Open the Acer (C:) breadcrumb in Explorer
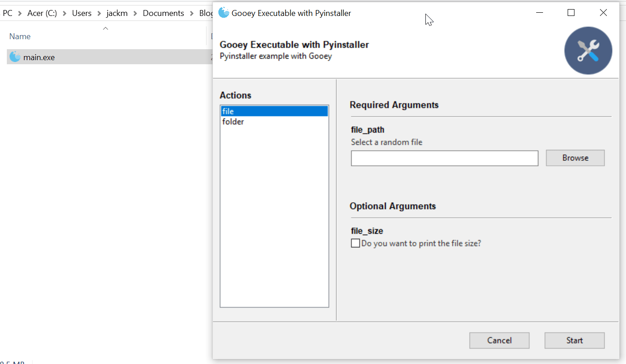Viewport: 626px width, 364px height. (x=42, y=13)
